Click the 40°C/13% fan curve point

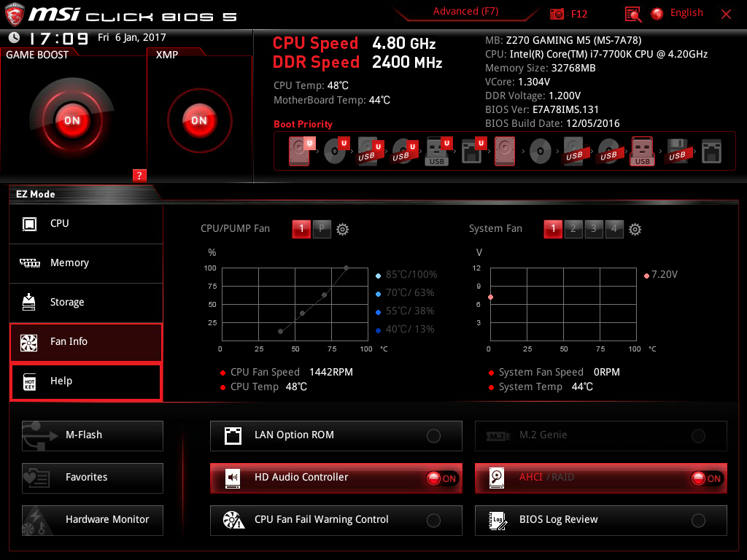pos(281,332)
